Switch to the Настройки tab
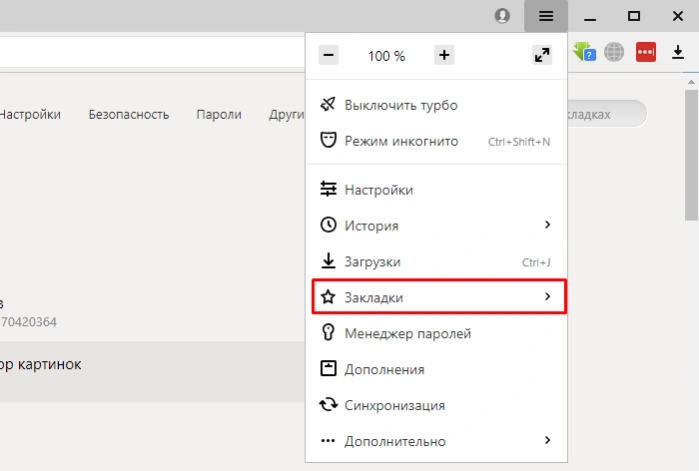 30,115
